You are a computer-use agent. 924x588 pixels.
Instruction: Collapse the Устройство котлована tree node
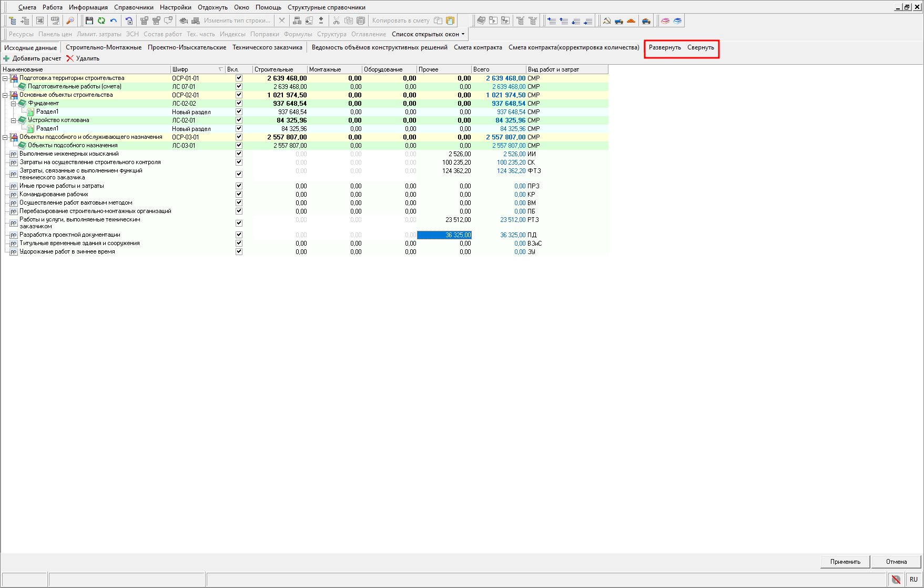pos(14,120)
